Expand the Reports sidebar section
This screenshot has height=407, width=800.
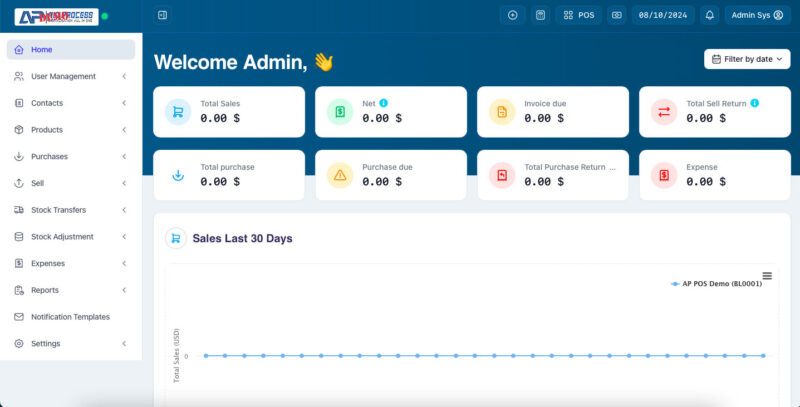(x=70, y=290)
